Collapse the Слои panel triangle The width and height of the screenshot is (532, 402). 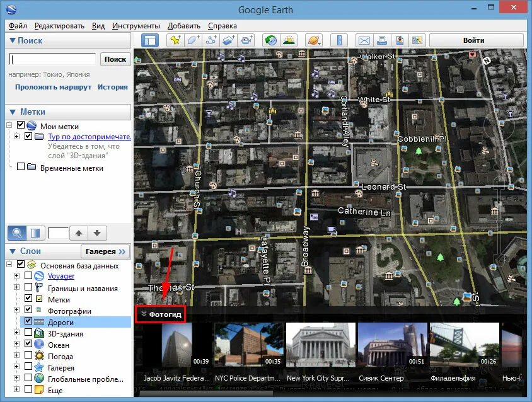tap(13, 251)
